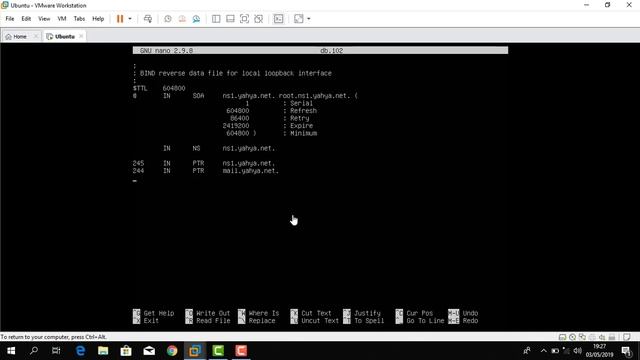Open File Explorer from taskbar

103,351
